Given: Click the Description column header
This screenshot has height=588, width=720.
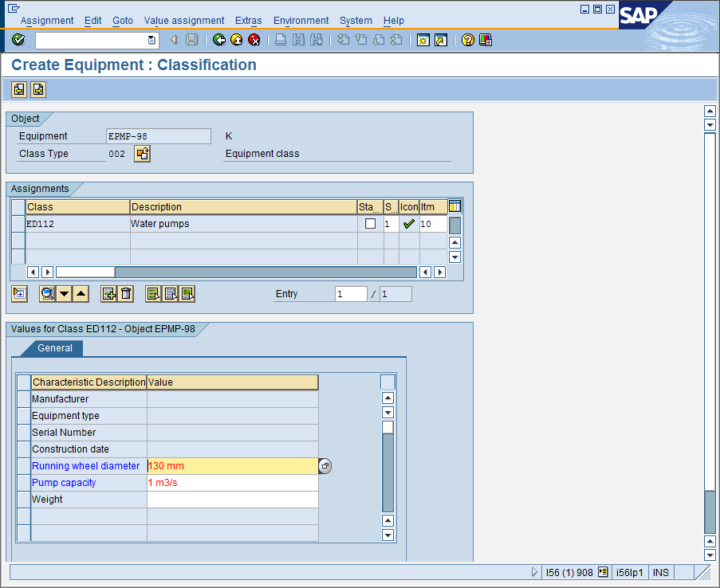Looking at the screenshot, I should [x=243, y=207].
